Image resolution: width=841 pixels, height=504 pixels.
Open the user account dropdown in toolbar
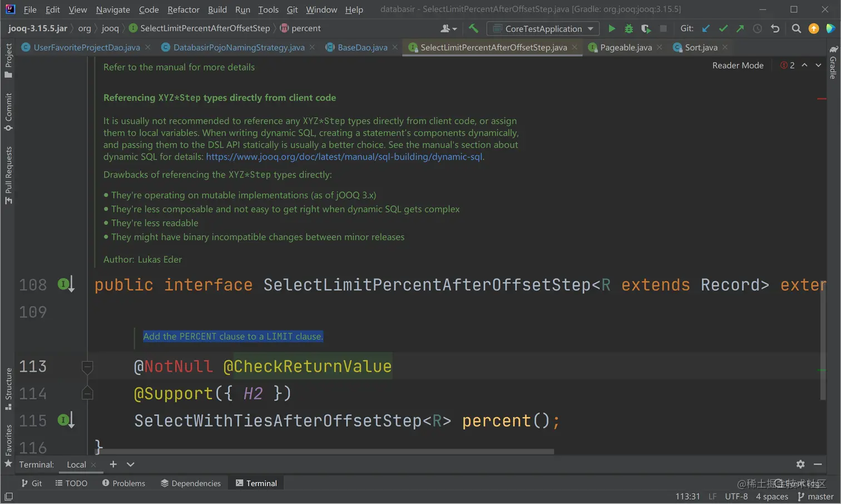(448, 28)
